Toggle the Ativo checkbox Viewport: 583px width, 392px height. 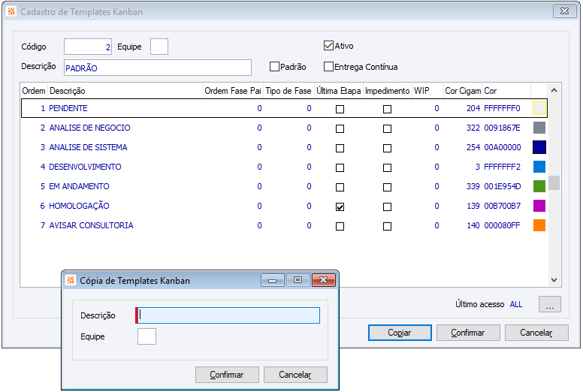(x=328, y=46)
